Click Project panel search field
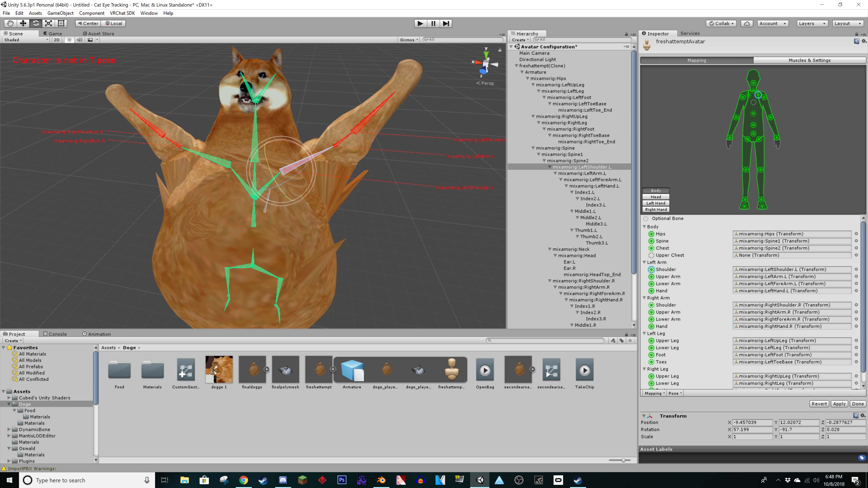Viewport: 868px width, 488px height. point(545,340)
